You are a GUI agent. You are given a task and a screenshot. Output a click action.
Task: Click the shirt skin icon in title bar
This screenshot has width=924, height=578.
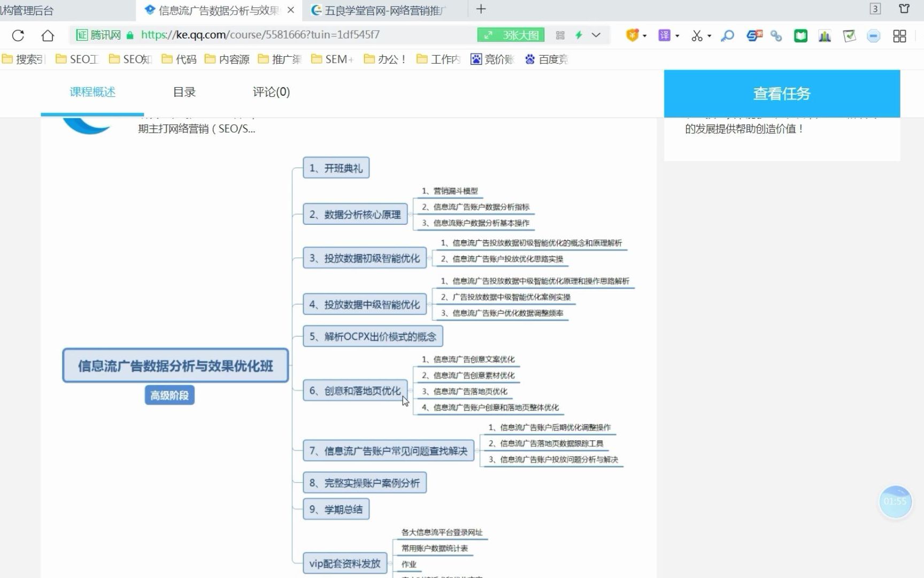tap(904, 9)
